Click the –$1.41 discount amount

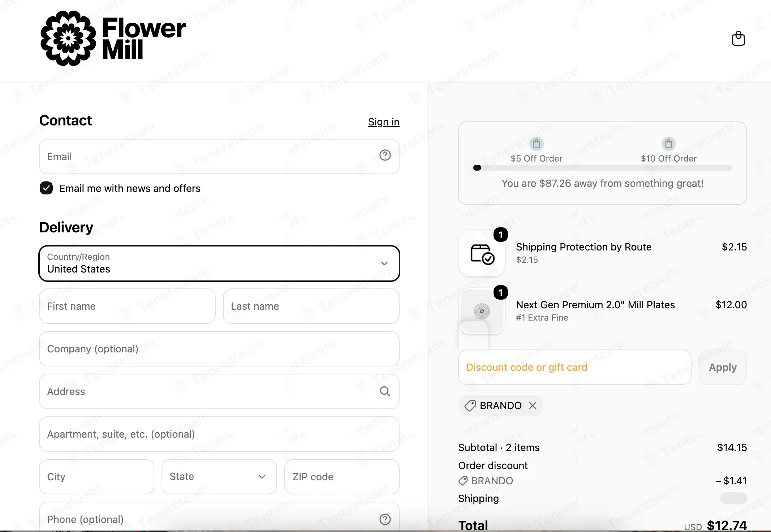click(731, 481)
